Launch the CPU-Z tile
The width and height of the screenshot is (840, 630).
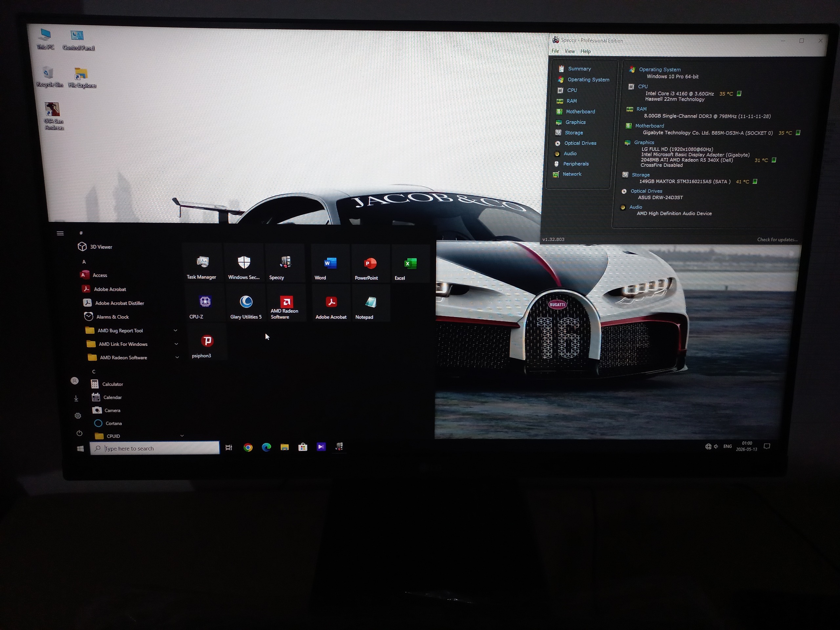point(205,303)
